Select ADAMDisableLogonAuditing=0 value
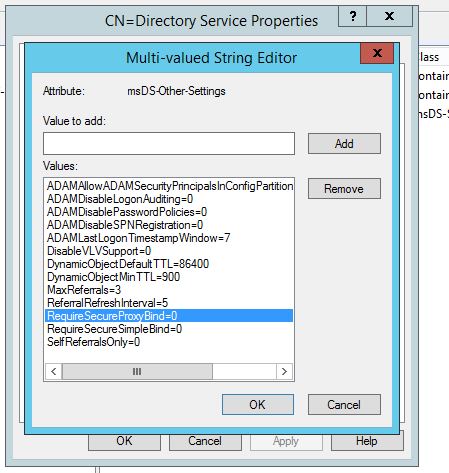The image size is (449, 473). 169,199
